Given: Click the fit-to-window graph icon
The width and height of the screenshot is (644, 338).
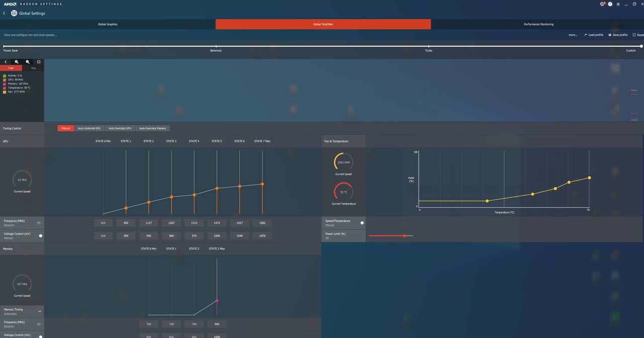Looking at the screenshot, I should tap(39, 62).
